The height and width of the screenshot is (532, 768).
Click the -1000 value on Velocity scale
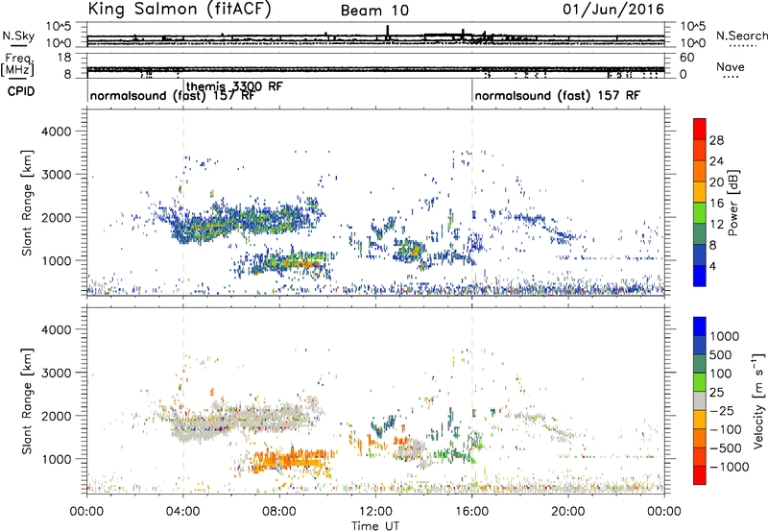pos(729,467)
